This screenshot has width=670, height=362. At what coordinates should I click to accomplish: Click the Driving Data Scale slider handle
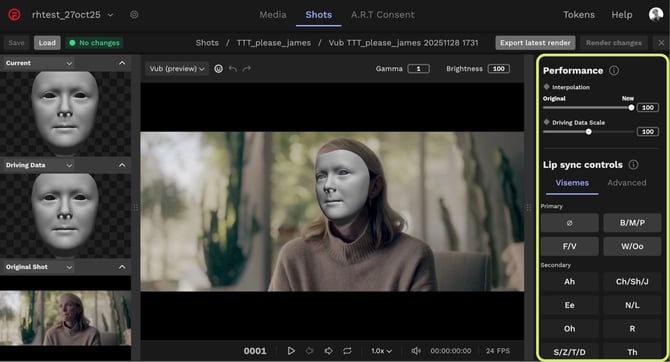(588, 132)
